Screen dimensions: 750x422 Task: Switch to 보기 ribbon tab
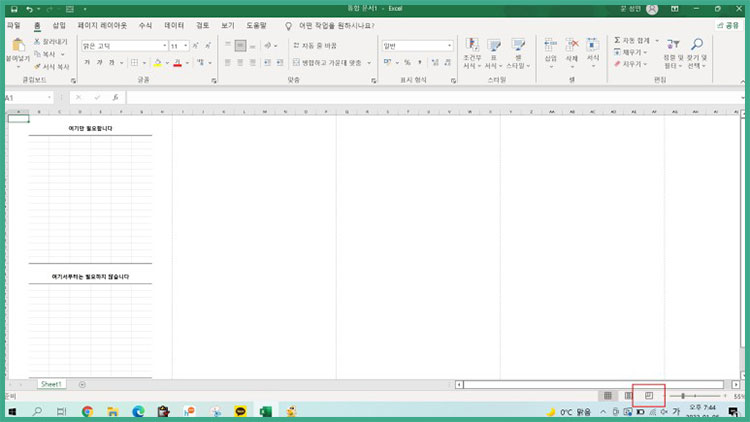(228, 25)
